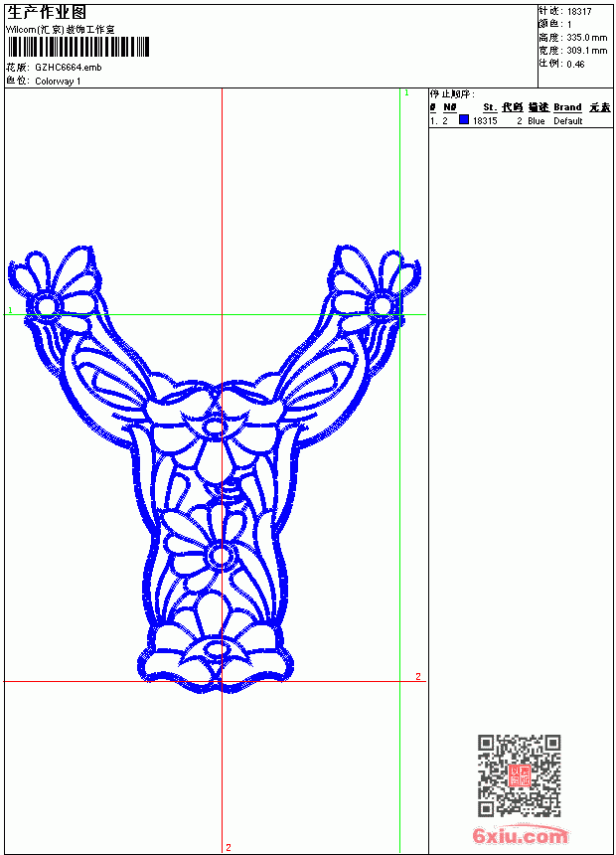Click the QR code image

(519, 775)
